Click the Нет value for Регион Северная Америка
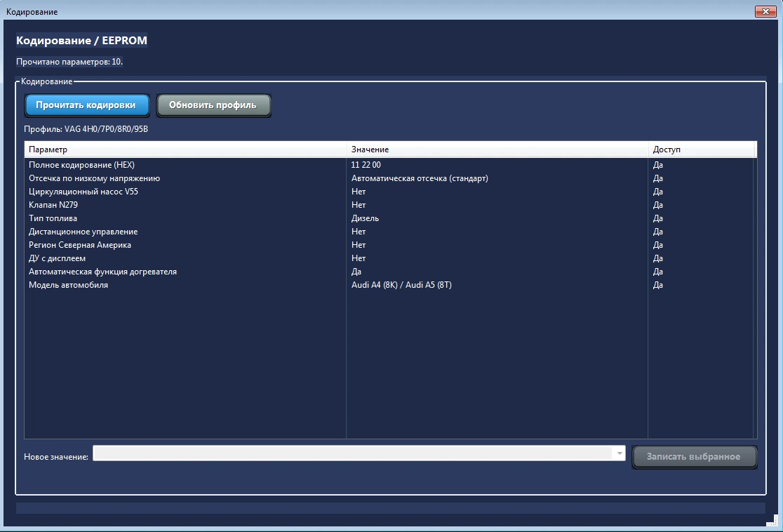Image resolution: width=783 pixels, height=532 pixels. 359,245
